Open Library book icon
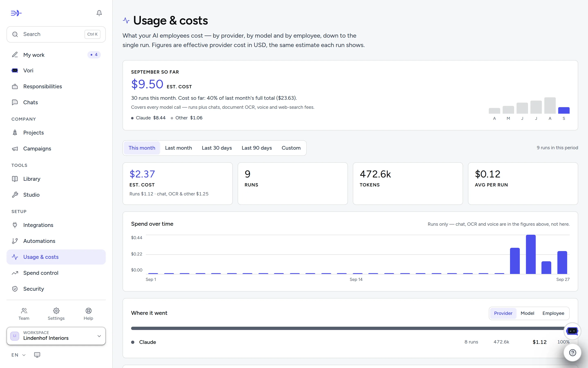 tap(15, 179)
